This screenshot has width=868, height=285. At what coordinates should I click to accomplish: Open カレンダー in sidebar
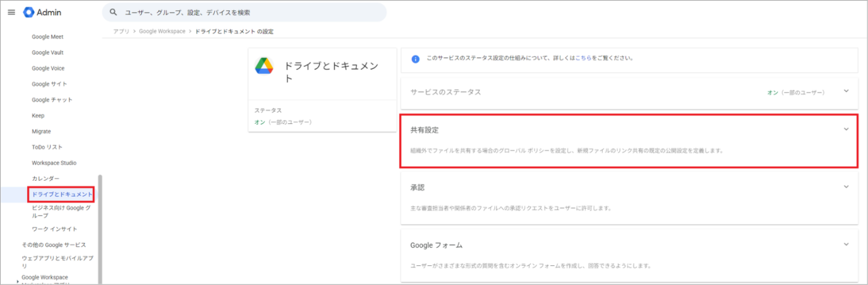[45, 179]
